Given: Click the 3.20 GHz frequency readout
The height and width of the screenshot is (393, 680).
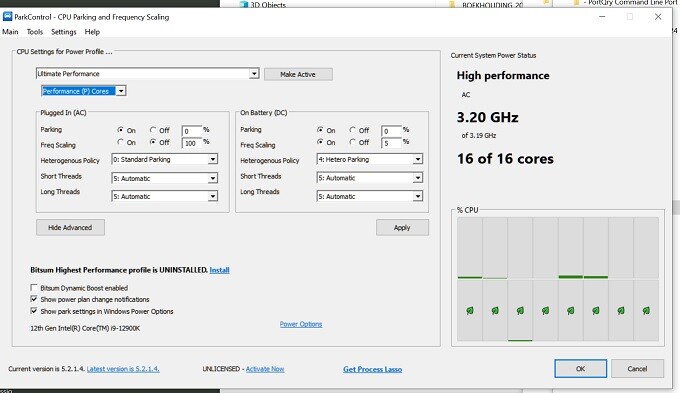Looking at the screenshot, I should (x=487, y=118).
